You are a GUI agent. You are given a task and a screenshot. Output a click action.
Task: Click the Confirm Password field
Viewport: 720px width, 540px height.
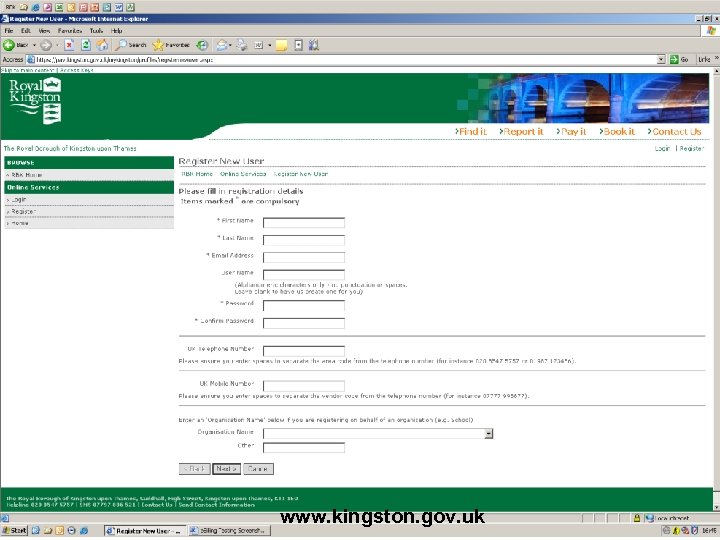[x=304, y=323]
